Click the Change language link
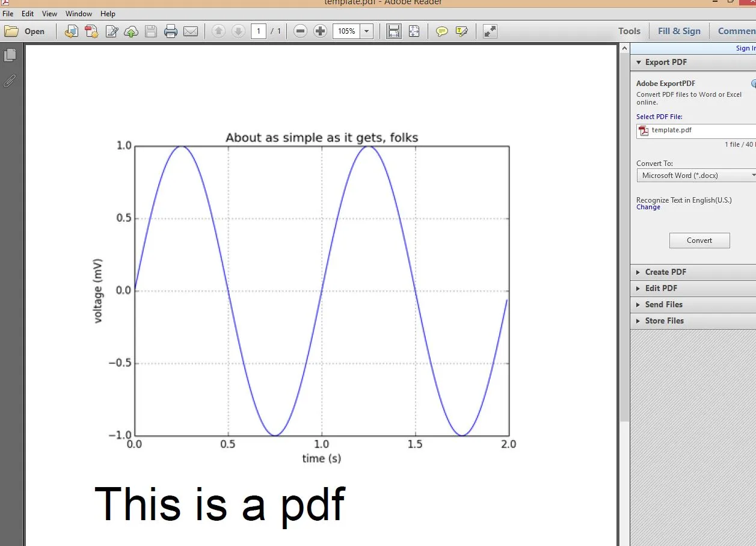Screen dimensions: 756x546 point(648,207)
